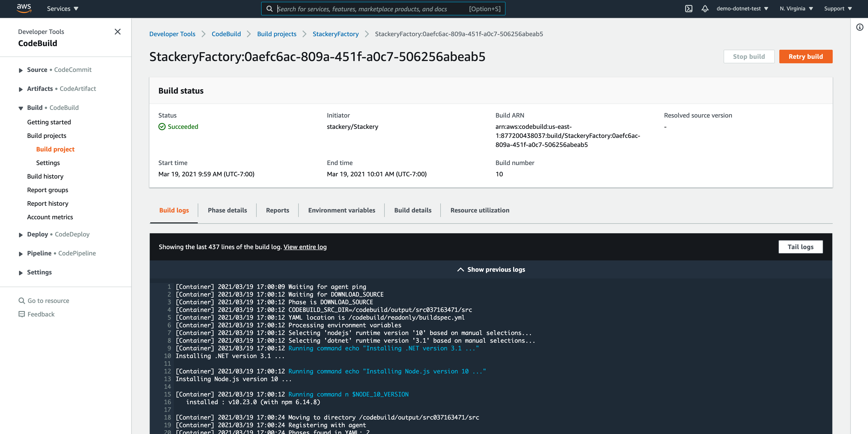Click log line 1 Waiting for agent ping
Screen dimensions: 868x434
(x=271, y=287)
